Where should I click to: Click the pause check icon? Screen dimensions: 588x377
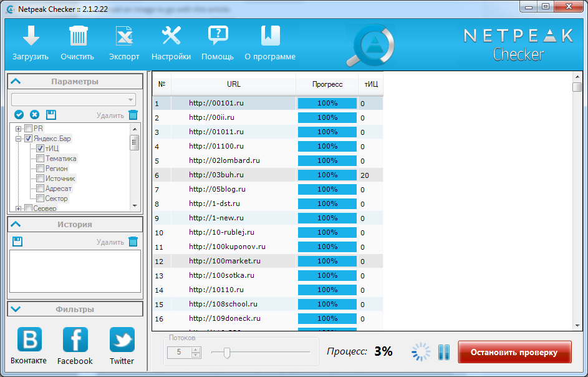[x=443, y=352]
